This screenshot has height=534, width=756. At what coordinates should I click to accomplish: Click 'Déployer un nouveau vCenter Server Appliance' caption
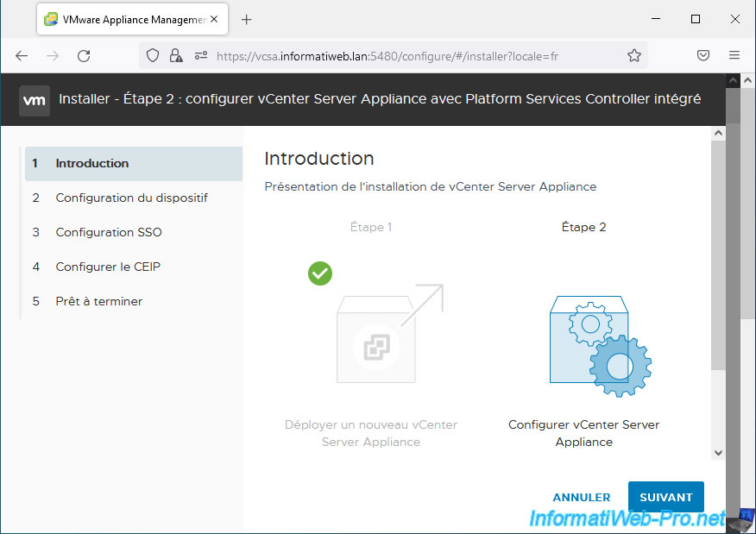click(371, 433)
